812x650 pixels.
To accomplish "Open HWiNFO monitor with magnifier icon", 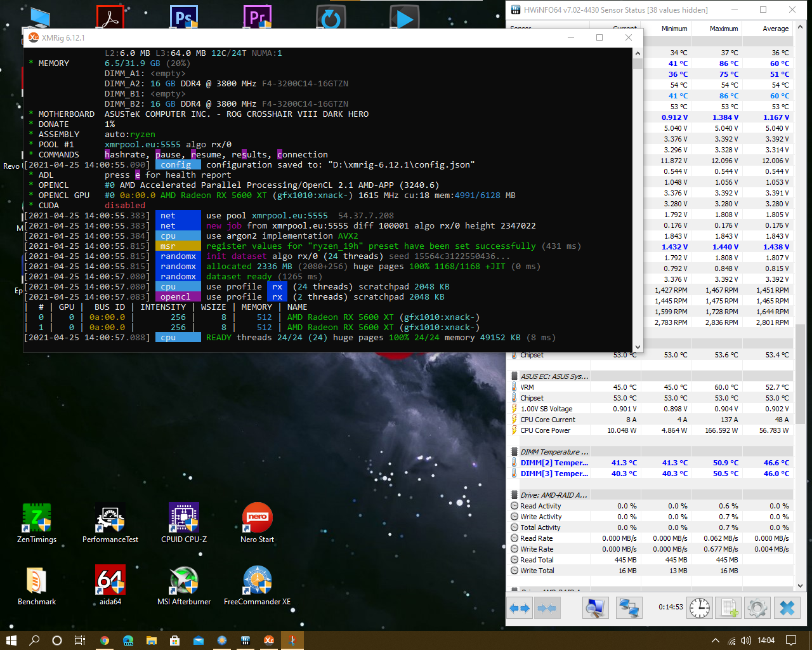I will [x=595, y=608].
